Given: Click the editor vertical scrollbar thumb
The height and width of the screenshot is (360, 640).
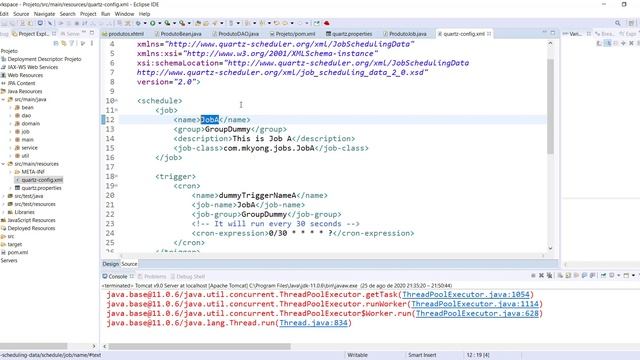Looking at the screenshot, I should coord(550,106).
